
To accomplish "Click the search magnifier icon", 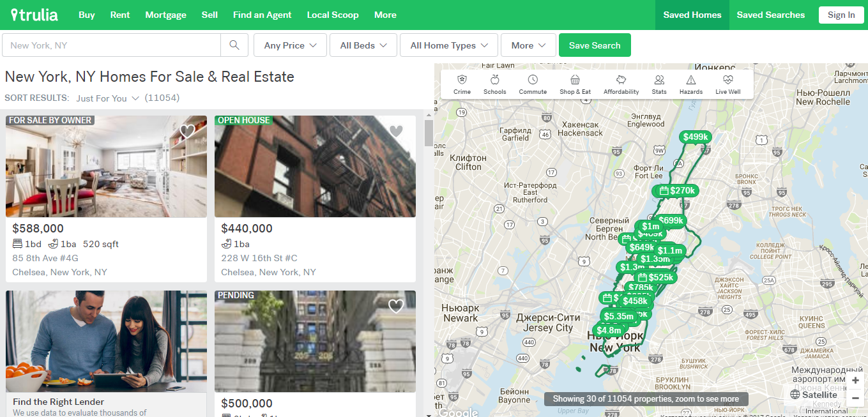I will [x=234, y=45].
